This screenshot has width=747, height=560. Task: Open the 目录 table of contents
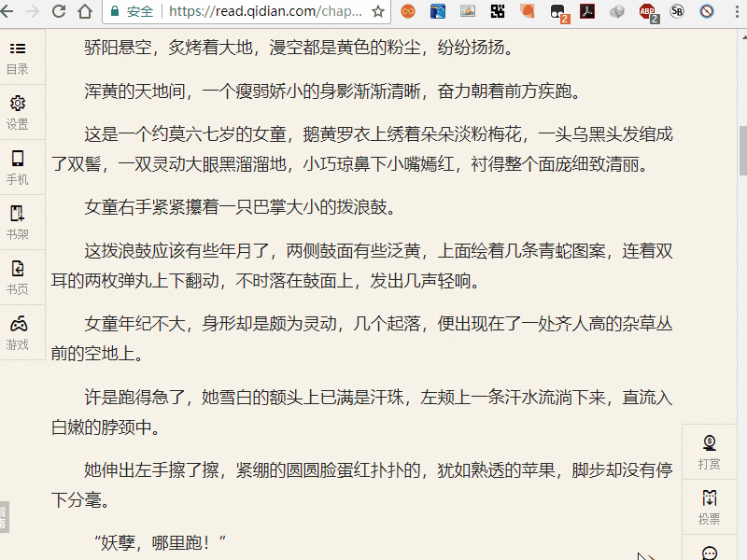[18, 58]
